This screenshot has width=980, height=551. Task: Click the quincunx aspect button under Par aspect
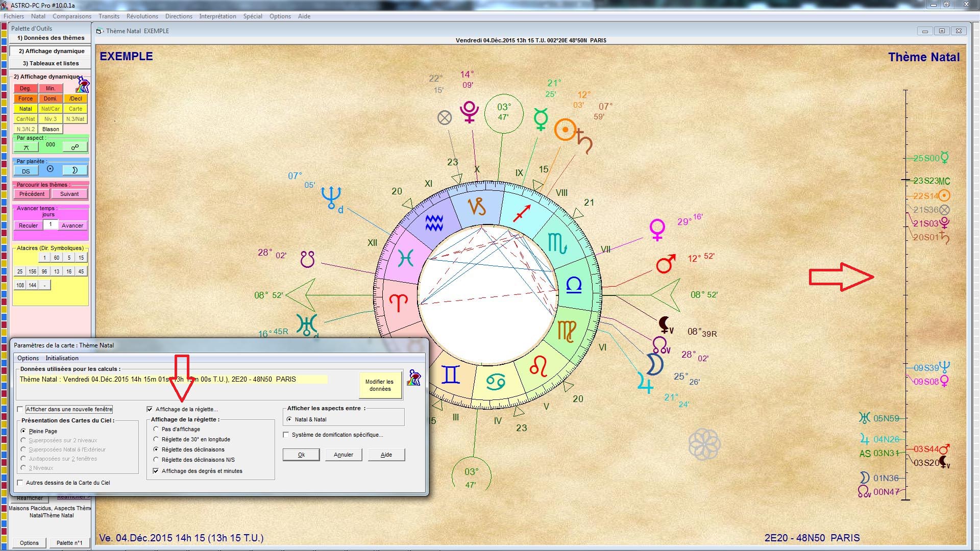click(26, 147)
